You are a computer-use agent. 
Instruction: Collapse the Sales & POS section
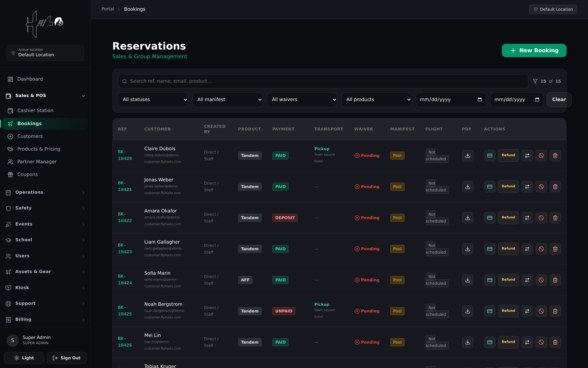tap(45, 96)
